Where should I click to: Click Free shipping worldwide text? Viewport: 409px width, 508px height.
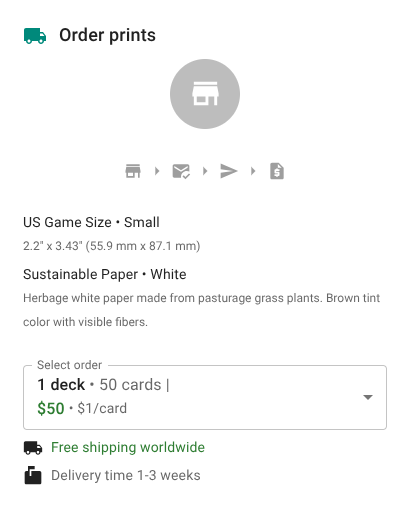click(x=128, y=447)
